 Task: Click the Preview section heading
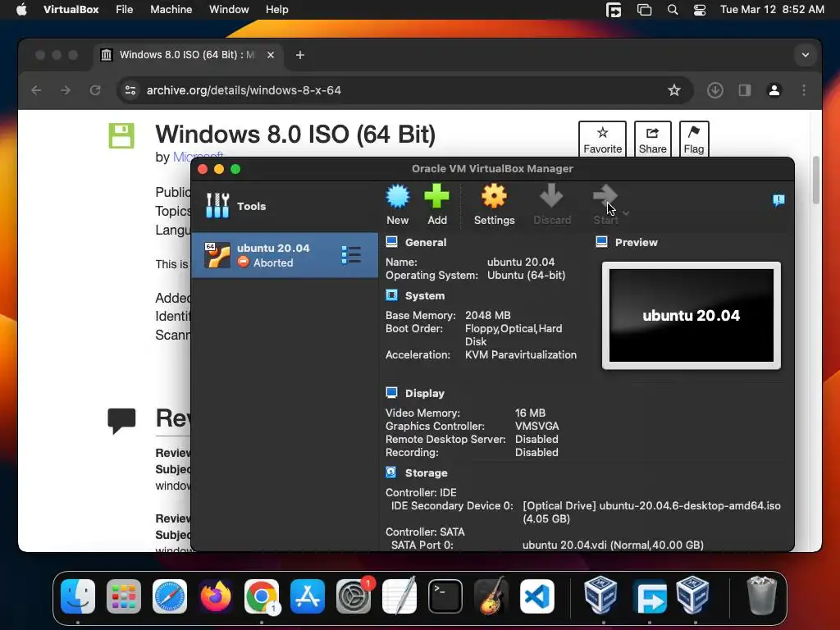click(636, 242)
